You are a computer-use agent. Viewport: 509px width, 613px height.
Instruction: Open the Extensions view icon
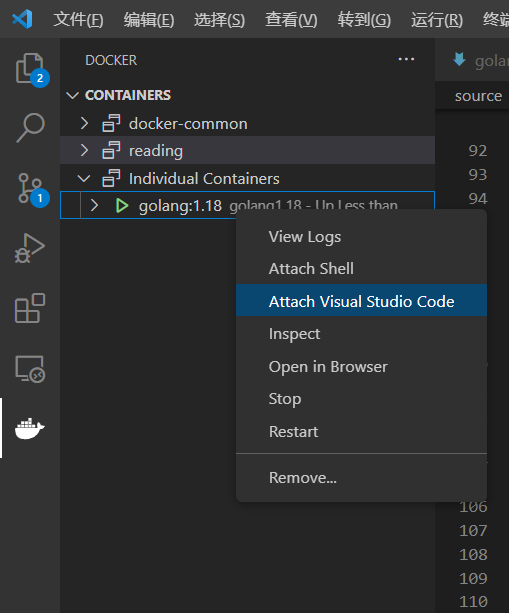pyautogui.click(x=30, y=308)
